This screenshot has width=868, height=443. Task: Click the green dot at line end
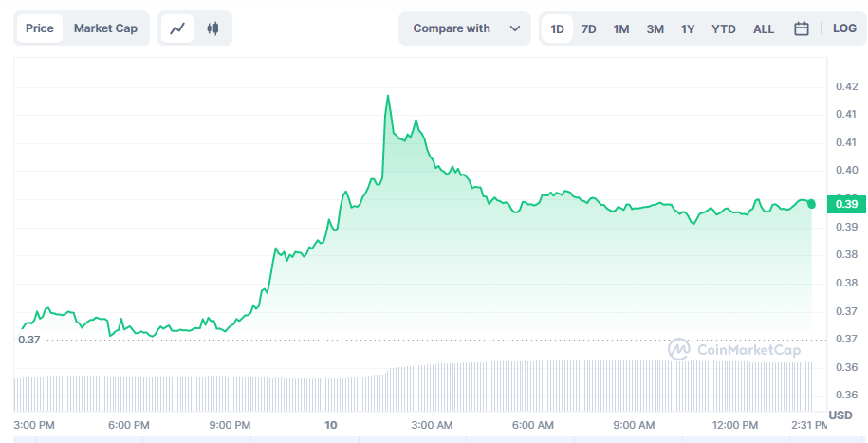click(x=811, y=204)
